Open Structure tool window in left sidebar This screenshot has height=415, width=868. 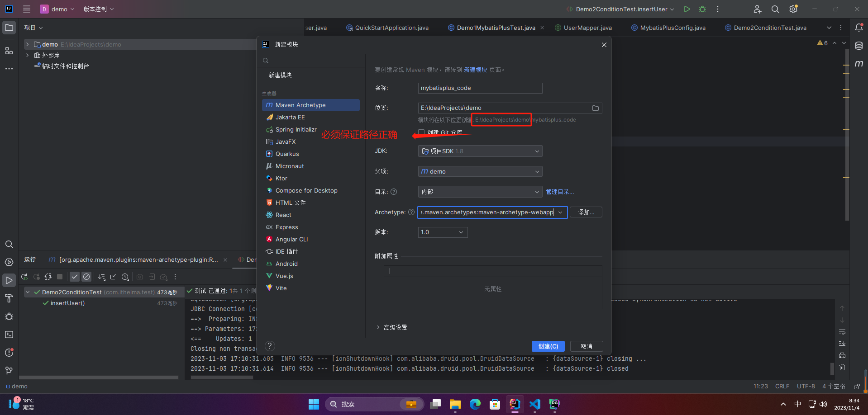[9, 51]
